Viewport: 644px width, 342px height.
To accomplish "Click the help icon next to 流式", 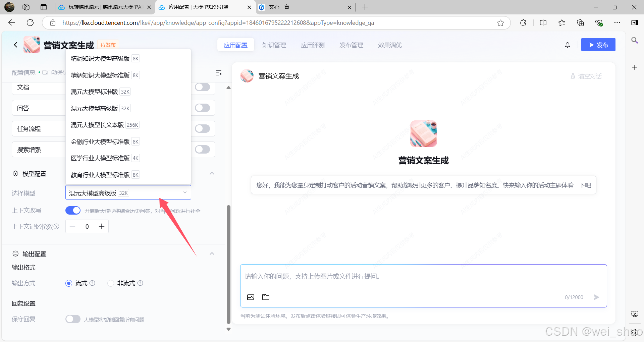I will (92, 283).
